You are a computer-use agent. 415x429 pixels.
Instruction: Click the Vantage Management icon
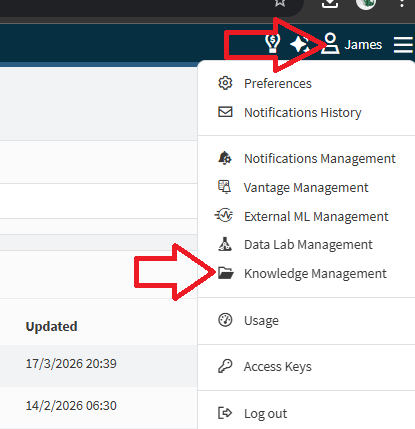coord(224,187)
